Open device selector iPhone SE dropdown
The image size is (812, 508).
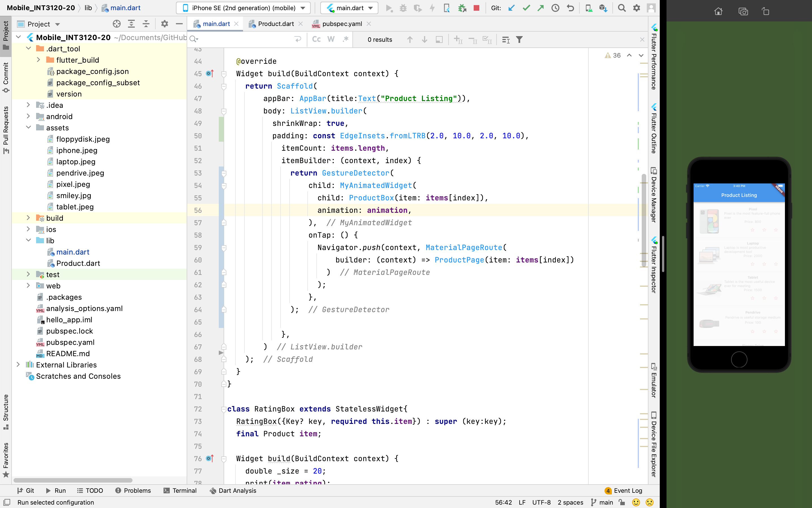(243, 8)
